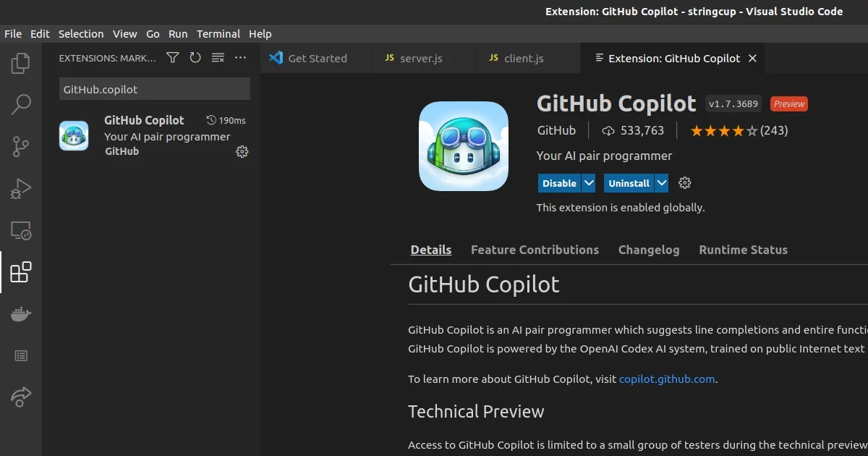Open the Terminal menu
The width and height of the screenshot is (868, 456).
(218, 34)
